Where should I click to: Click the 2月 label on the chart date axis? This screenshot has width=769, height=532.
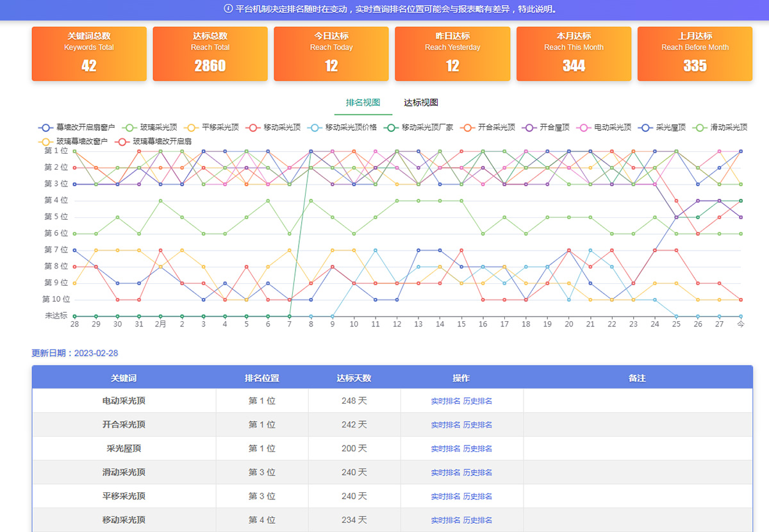tap(160, 324)
